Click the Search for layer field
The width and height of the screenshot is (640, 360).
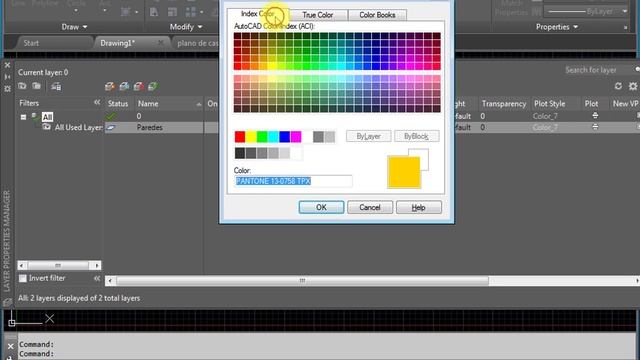(x=597, y=70)
